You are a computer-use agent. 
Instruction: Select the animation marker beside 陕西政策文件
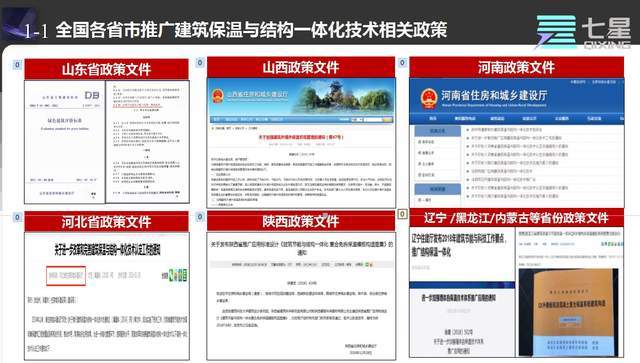[x=200, y=217]
